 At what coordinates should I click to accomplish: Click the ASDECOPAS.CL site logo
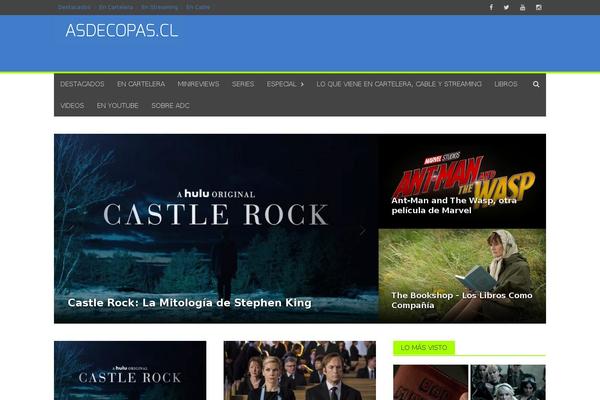122,31
